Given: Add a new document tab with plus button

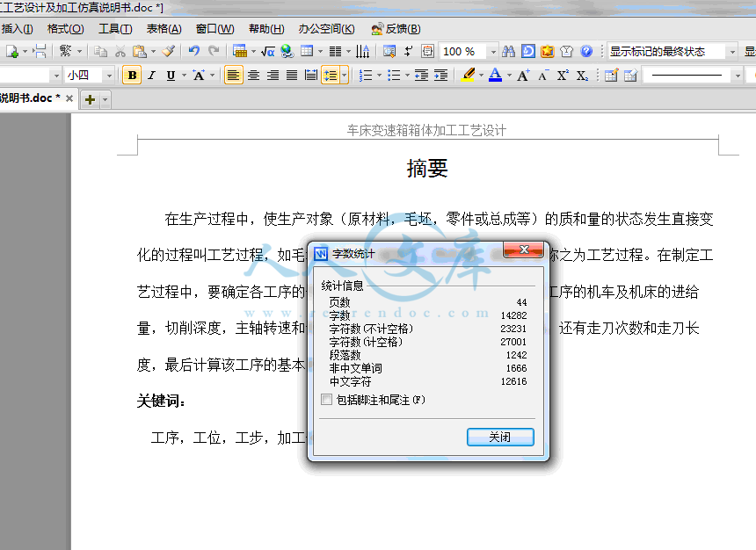Looking at the screenshot, I should pyautogui.click(x=91, y=99).
